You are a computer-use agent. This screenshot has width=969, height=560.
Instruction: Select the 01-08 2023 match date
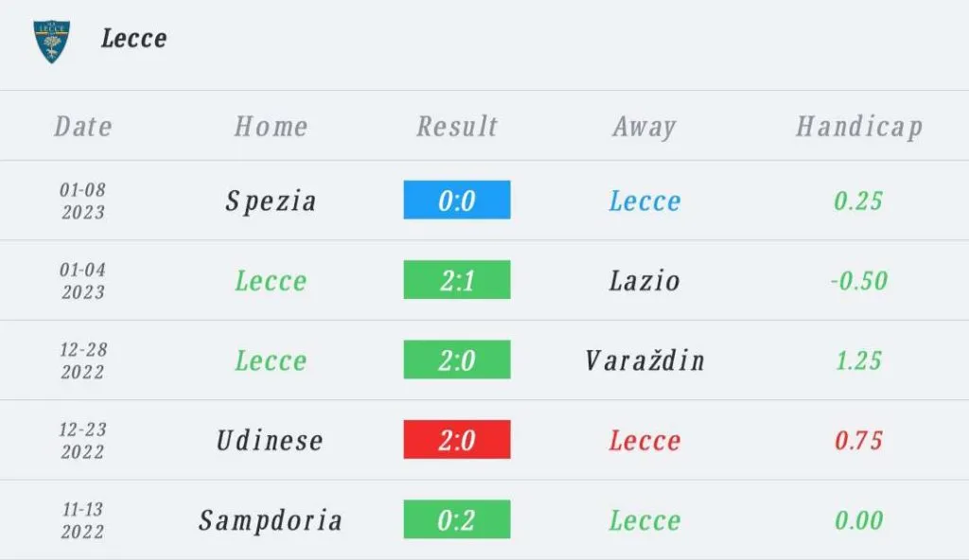pyautogui.click(x=83, y=201)
